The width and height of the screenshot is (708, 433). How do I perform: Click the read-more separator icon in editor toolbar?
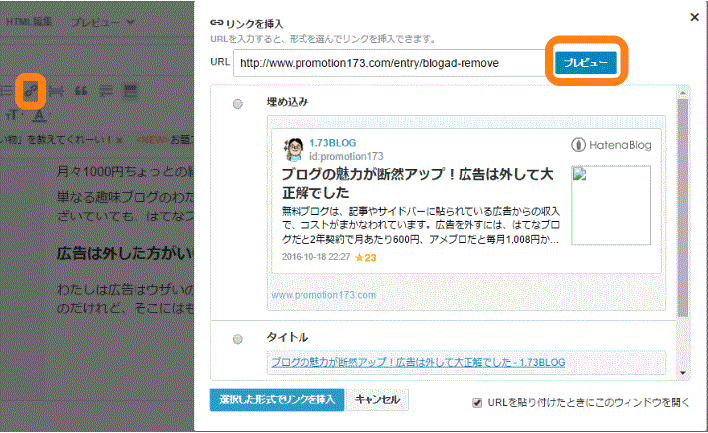[x=56, y=92]
